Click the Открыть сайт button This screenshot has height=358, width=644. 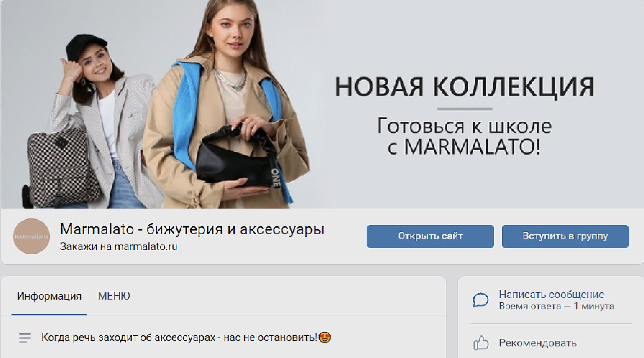click(x=430, y=236)
